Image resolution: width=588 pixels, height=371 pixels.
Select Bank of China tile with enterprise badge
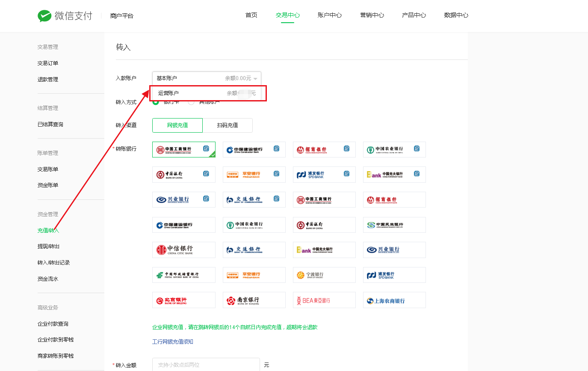184,175
